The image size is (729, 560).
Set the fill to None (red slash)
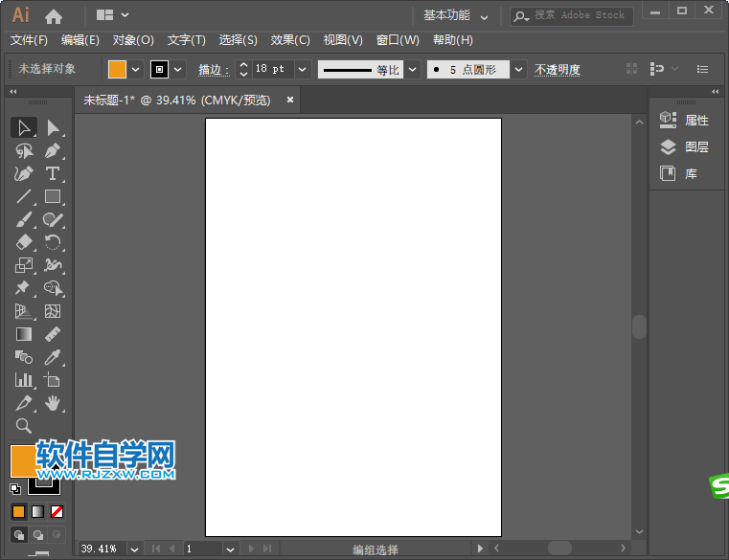tap(57, 512)
